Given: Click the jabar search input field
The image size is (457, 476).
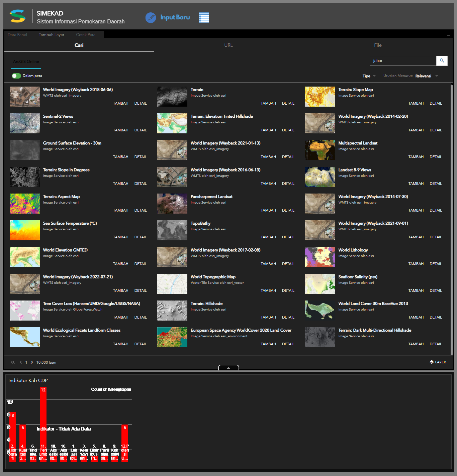Looking at the screenshot, I should click(403, 61).
